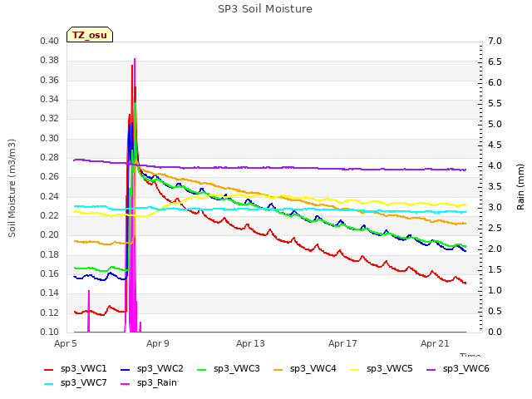This screenshot has height=399, width=532.
Task: Click the Apr 9 x-axis tick label
Action: click(158, 343)
